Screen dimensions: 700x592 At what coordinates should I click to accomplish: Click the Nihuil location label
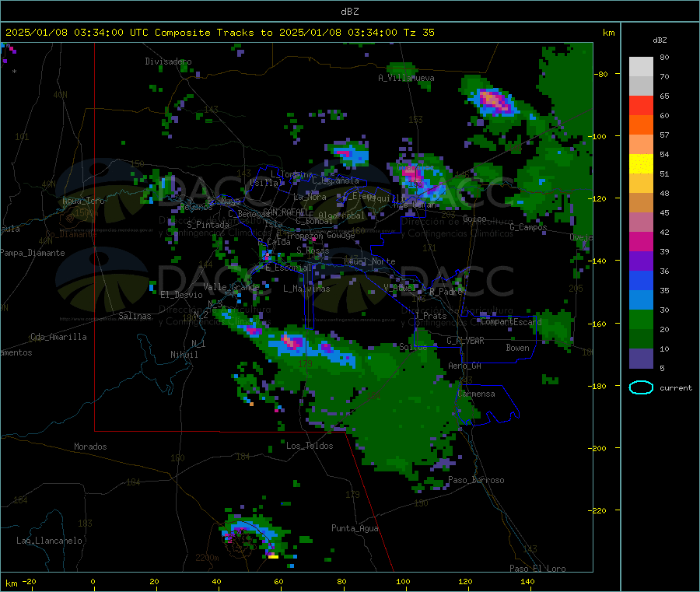(x=184, y=355)
